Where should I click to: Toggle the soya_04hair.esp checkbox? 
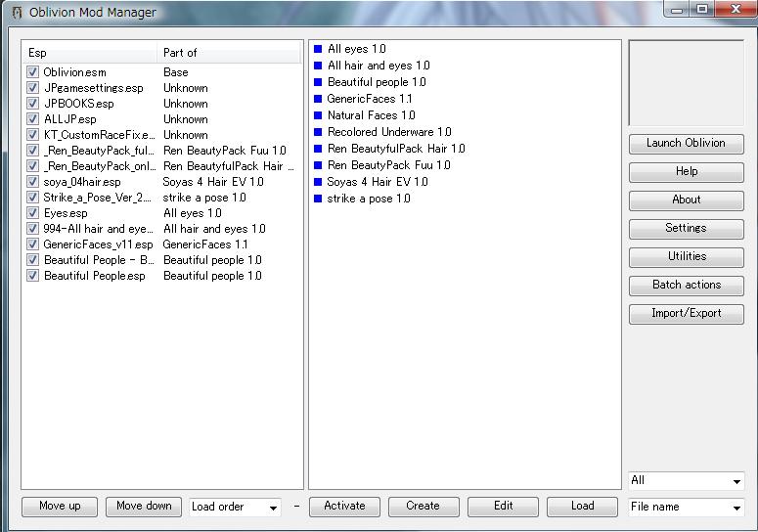click(x=32, y=182)
